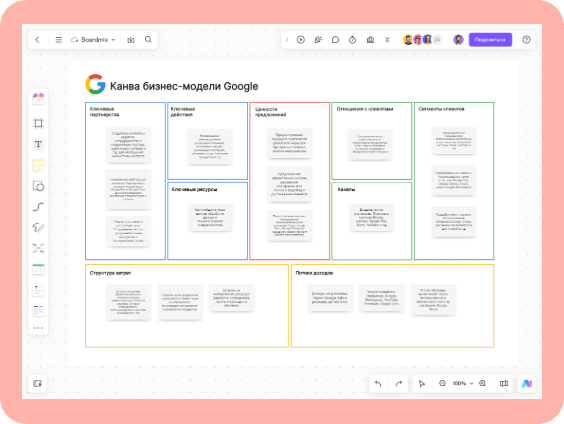This screenshot has height=424, width=564.
Task: Select the Shapes tool
Action: (x=38, y=186)
